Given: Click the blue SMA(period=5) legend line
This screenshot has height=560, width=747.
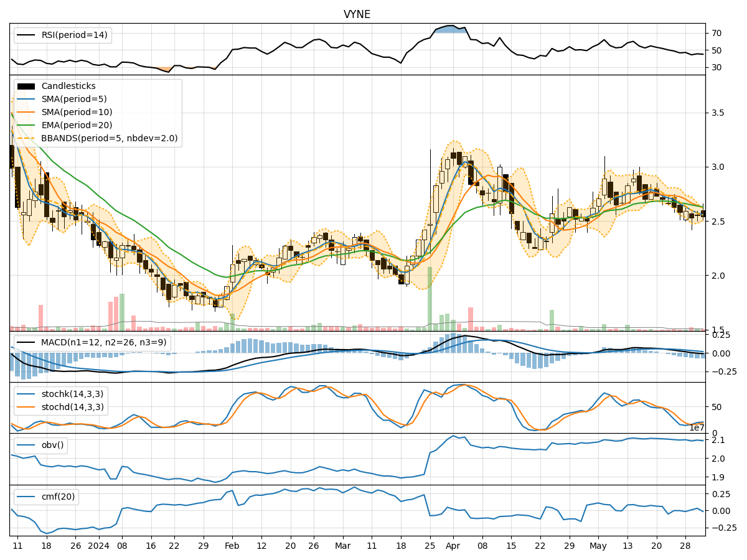Looking at the screenshot, I should [x=26, y=100].
